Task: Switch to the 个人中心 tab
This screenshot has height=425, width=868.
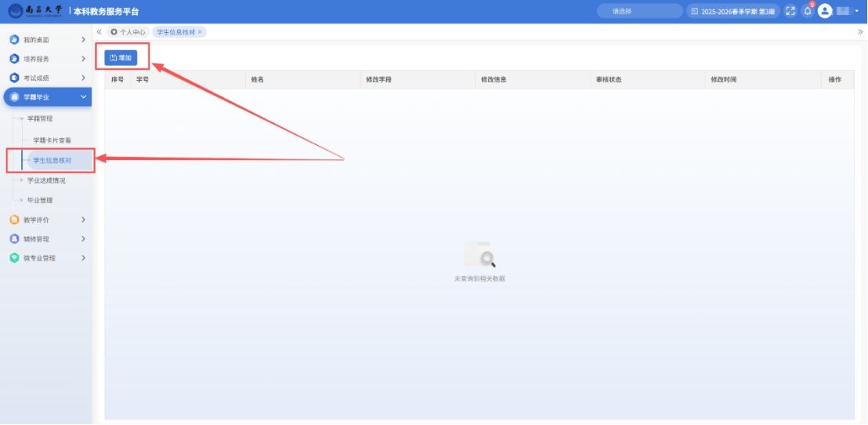Action: point(128,32)
